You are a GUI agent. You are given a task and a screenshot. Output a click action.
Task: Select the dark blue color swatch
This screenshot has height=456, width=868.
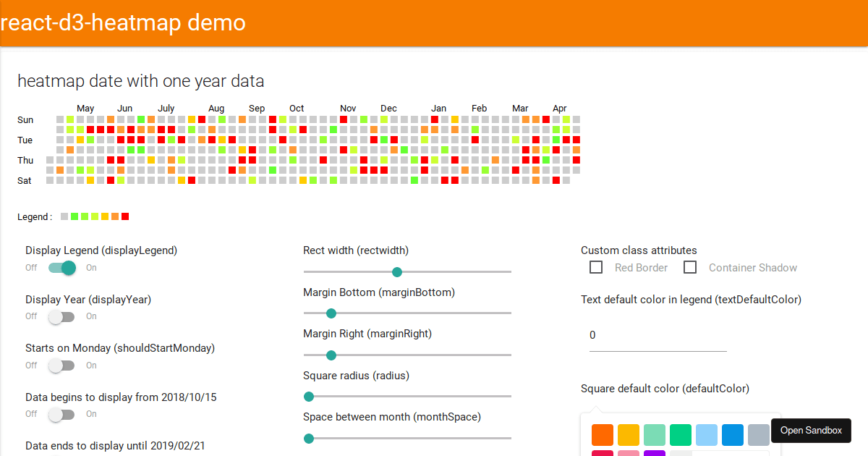[732, 434]
